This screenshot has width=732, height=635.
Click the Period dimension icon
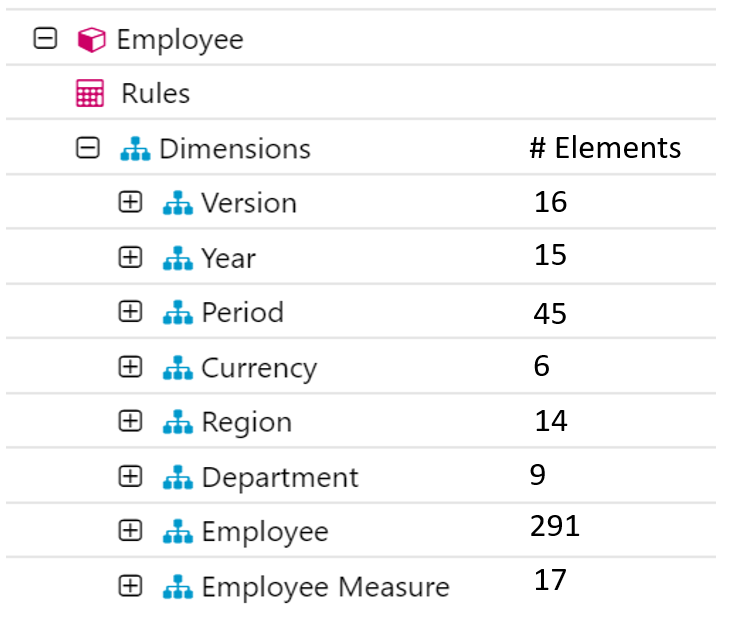pyautogui.click(x=177, y=312)
